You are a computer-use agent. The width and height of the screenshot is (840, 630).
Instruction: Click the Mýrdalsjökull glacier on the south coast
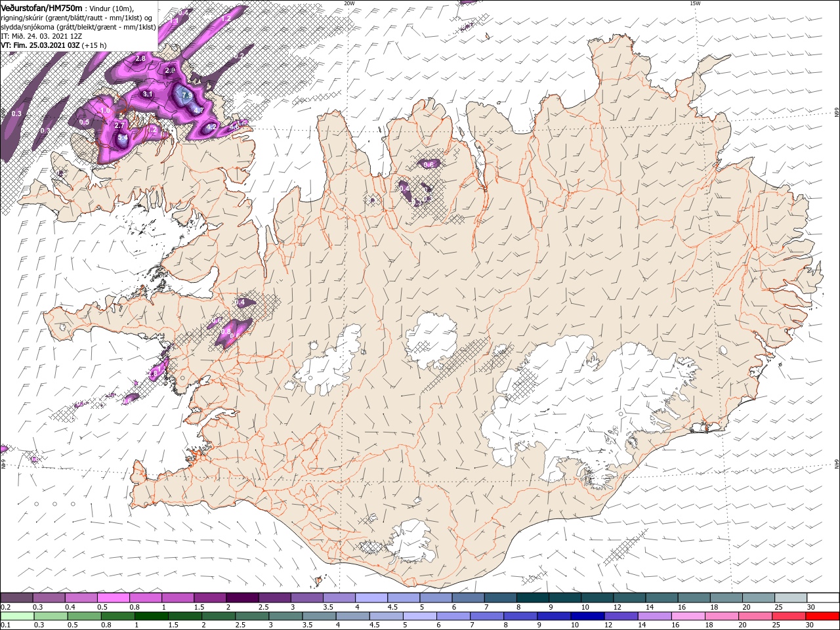(410, 541)
